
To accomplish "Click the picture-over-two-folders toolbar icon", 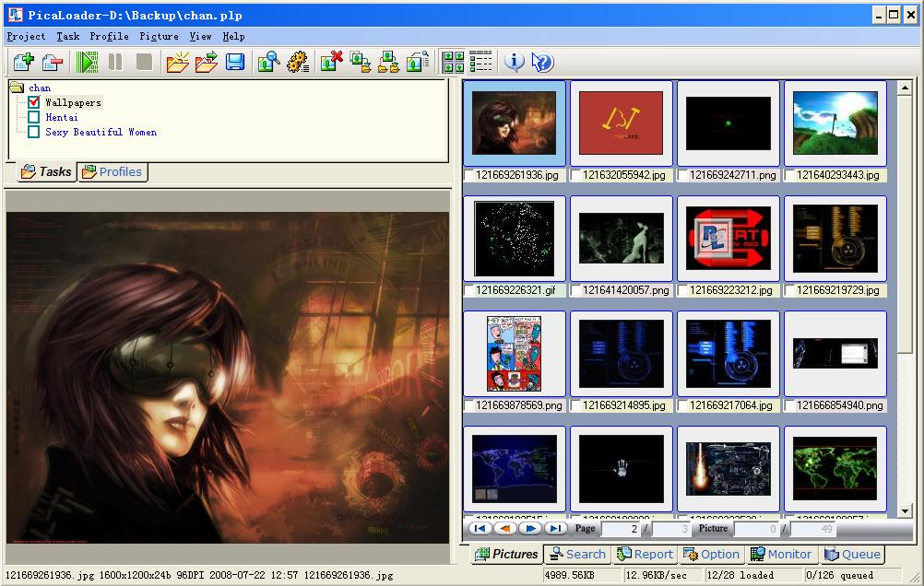I will coord(388,62).
